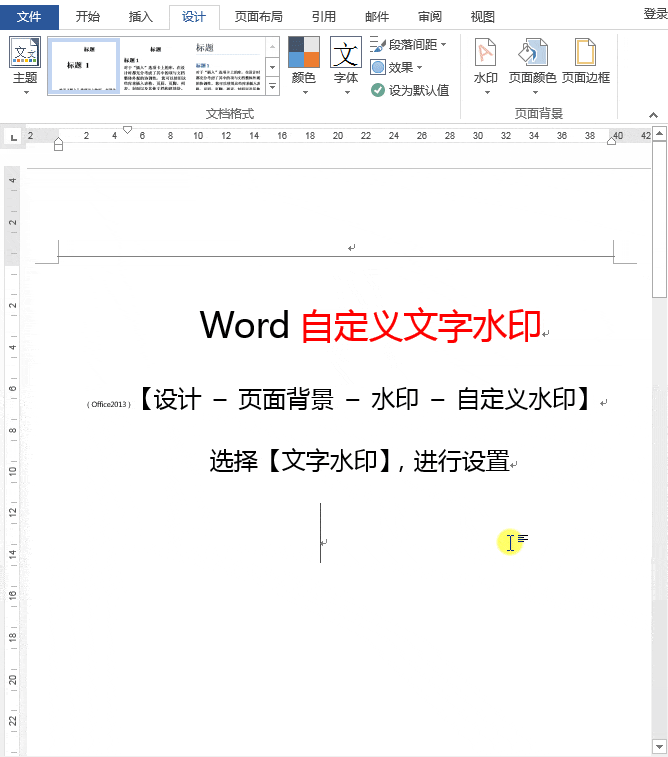Viewport: 668px width, 757px height.
Task: Click the word 'Word' in the heading
Action: (x=244, y=325)
